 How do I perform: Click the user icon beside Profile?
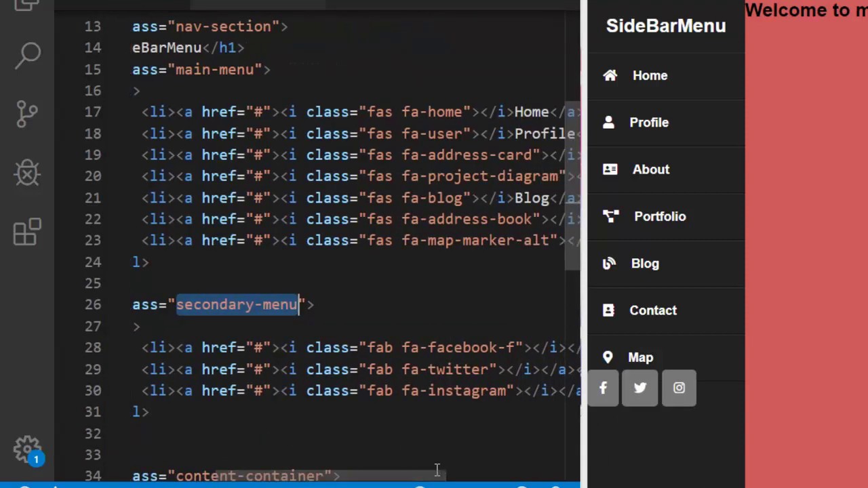pyautogui.click(x=608, y=122)
